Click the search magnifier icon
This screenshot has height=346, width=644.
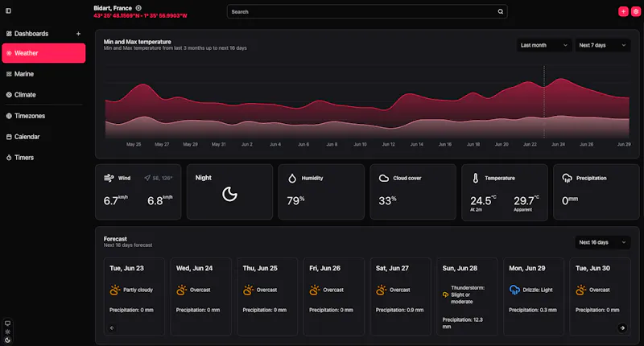(500, 11)
